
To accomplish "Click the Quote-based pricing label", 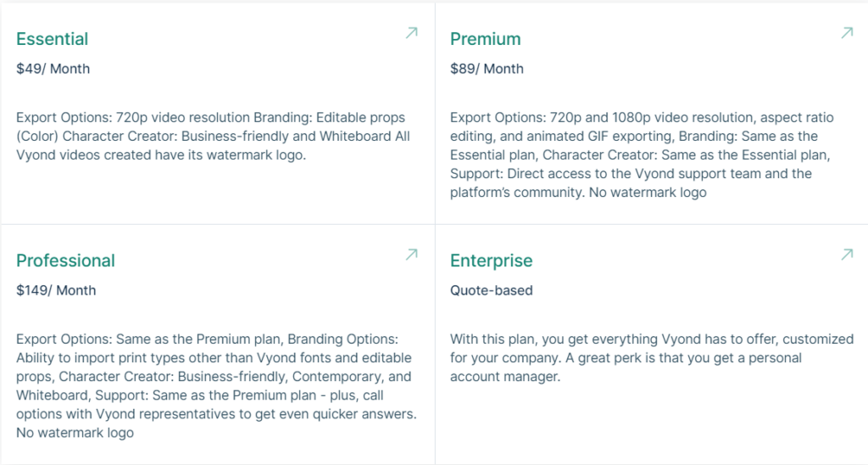I will point(492,290).
